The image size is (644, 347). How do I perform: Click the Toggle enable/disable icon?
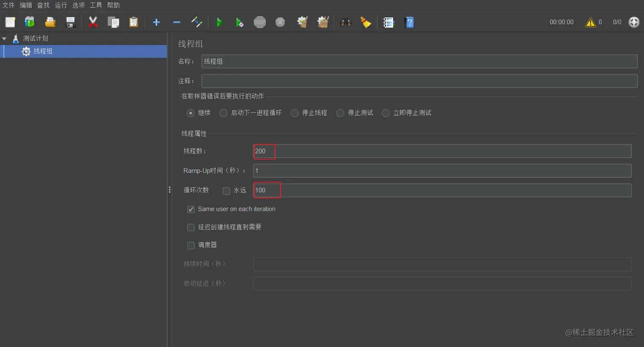(197, 22)
